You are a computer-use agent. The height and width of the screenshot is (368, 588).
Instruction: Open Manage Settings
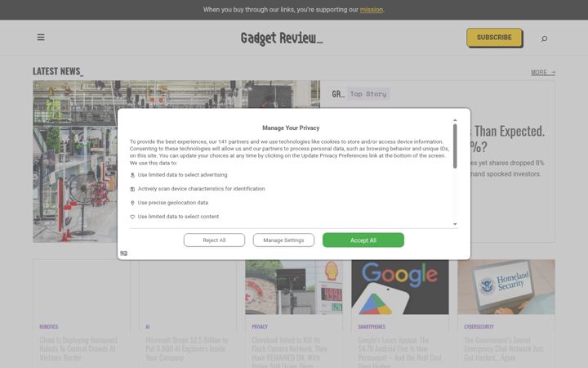coord(283,240)
